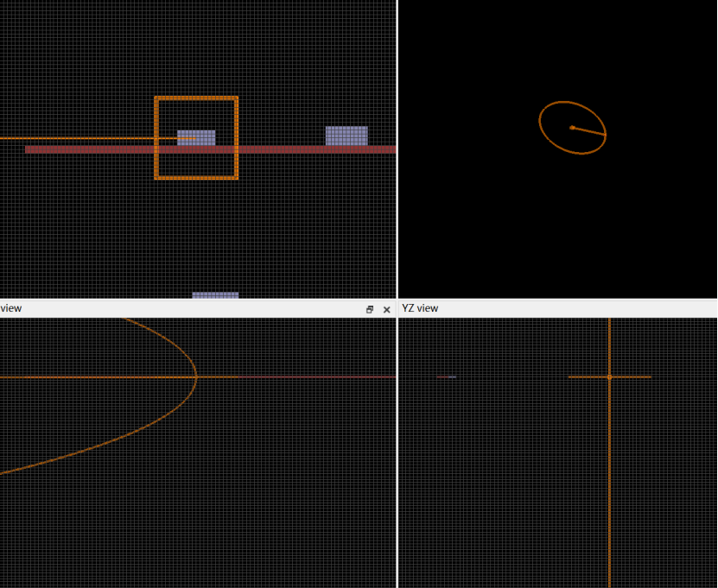Close the bottom-left view panel

tap(386, 310)
